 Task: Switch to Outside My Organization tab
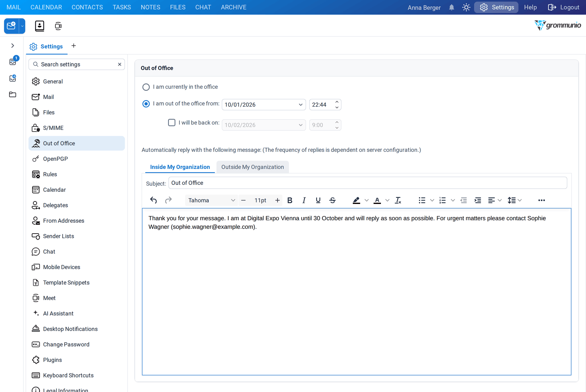tap(253, 167)
